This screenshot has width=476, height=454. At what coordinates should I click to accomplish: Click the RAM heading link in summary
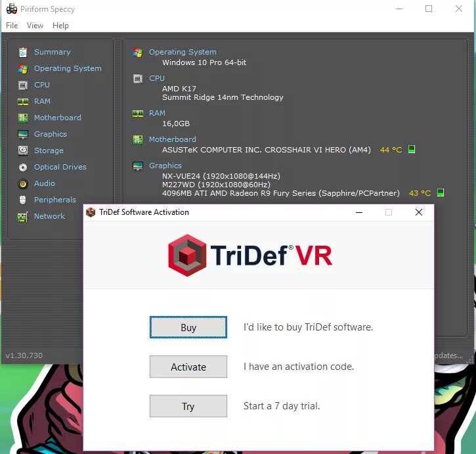tap(158, 113)
